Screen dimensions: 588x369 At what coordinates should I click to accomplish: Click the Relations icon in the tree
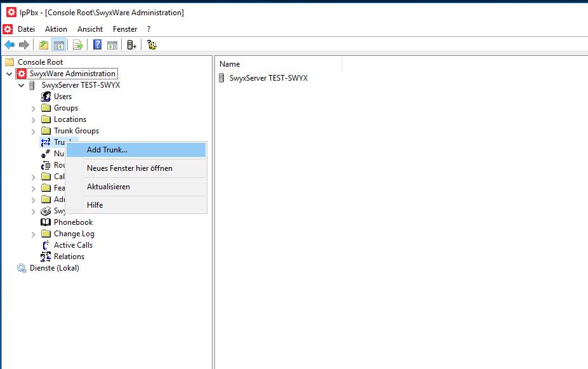point(46,257)
